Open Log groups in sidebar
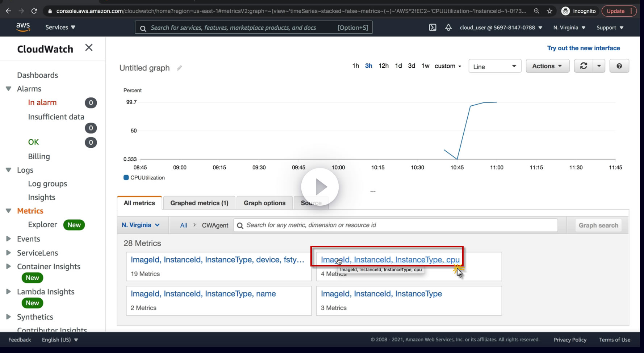This screenshot has height=353, width=644. coord(47,184)
